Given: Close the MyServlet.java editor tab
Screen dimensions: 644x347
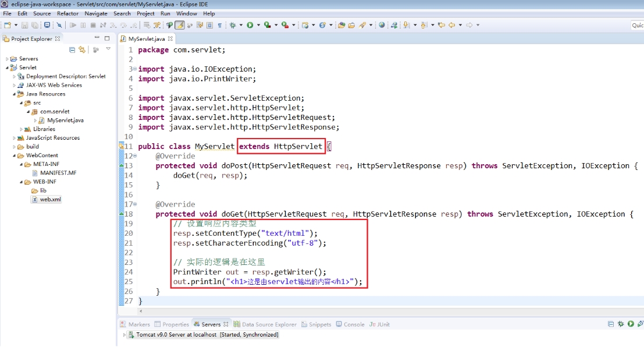Looking at the screenshot, I should pos(170,38).
